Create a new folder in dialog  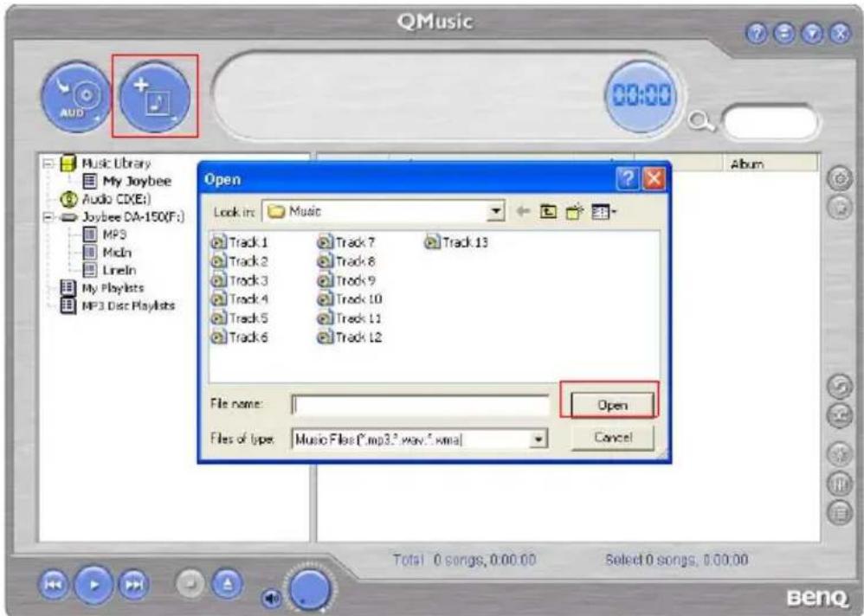[x=574, y=211]
